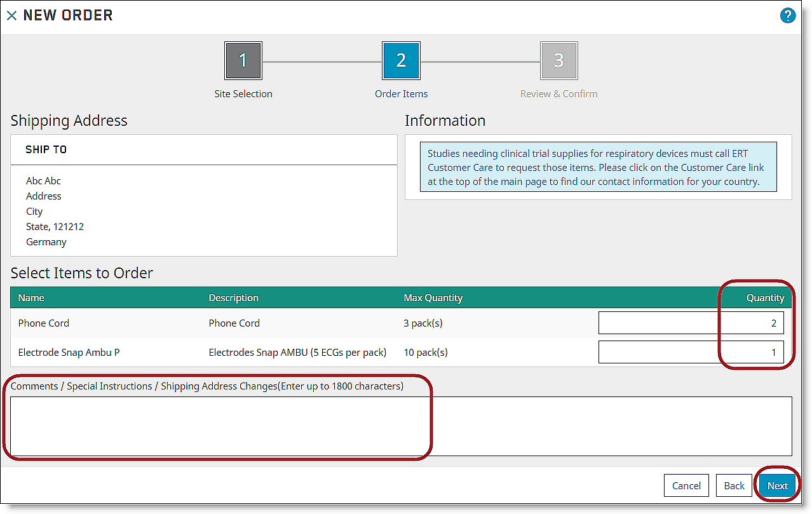812x514 pixels.
Task: Click the 'Abc Abc' recipient name
Action: (43, 181)
